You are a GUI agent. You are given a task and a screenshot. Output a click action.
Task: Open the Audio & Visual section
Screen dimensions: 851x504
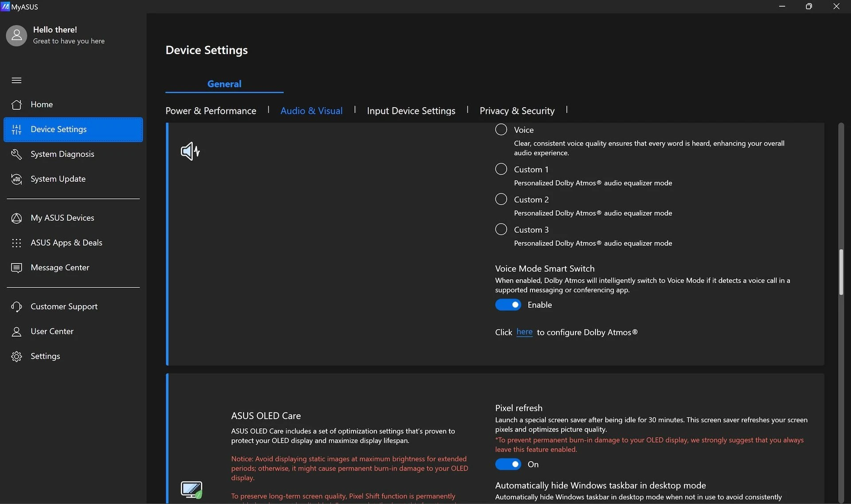312,111
